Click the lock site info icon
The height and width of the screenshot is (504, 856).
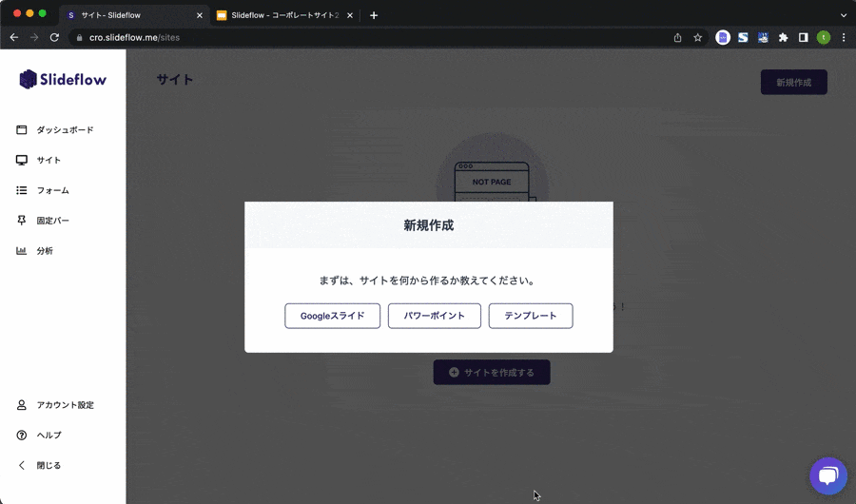[79, 38]
